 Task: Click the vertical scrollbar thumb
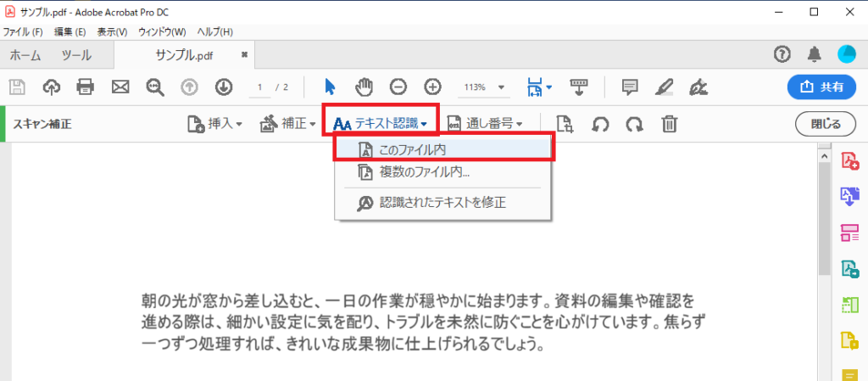tap(824, 219)
